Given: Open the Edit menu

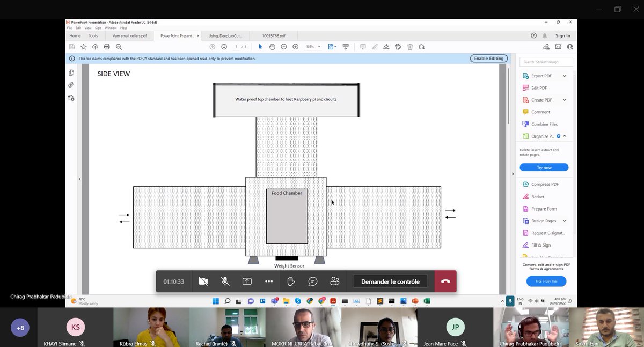Looking at the screenshot, I should (78, 28).
